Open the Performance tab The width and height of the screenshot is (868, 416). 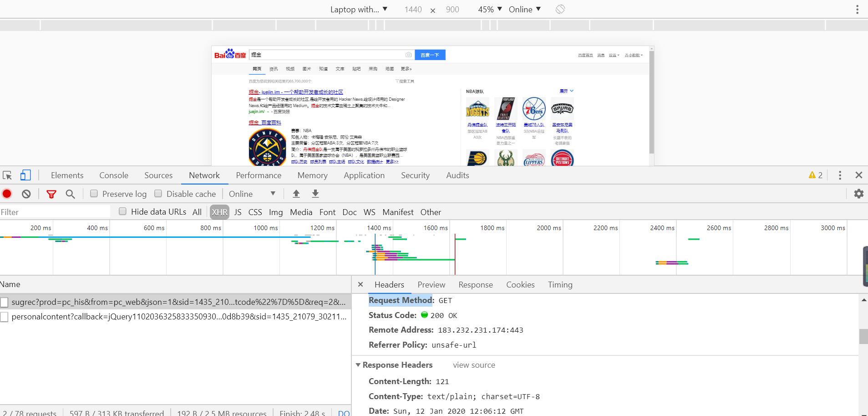259,175
